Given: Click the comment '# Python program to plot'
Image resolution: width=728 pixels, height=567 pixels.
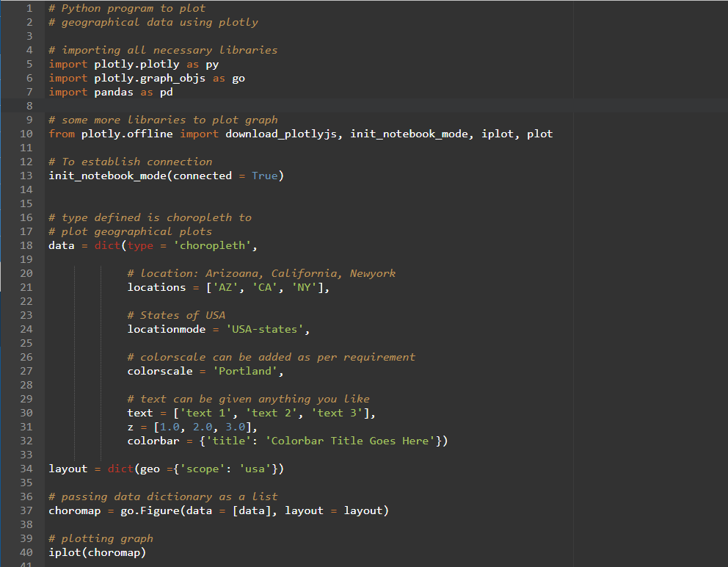Looking at the screenshot, I should 127,8.
